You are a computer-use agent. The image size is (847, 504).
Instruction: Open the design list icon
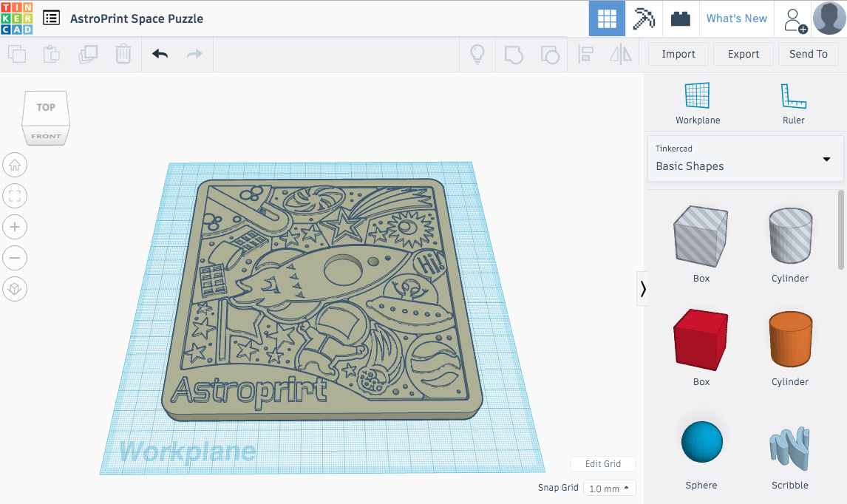51,18
